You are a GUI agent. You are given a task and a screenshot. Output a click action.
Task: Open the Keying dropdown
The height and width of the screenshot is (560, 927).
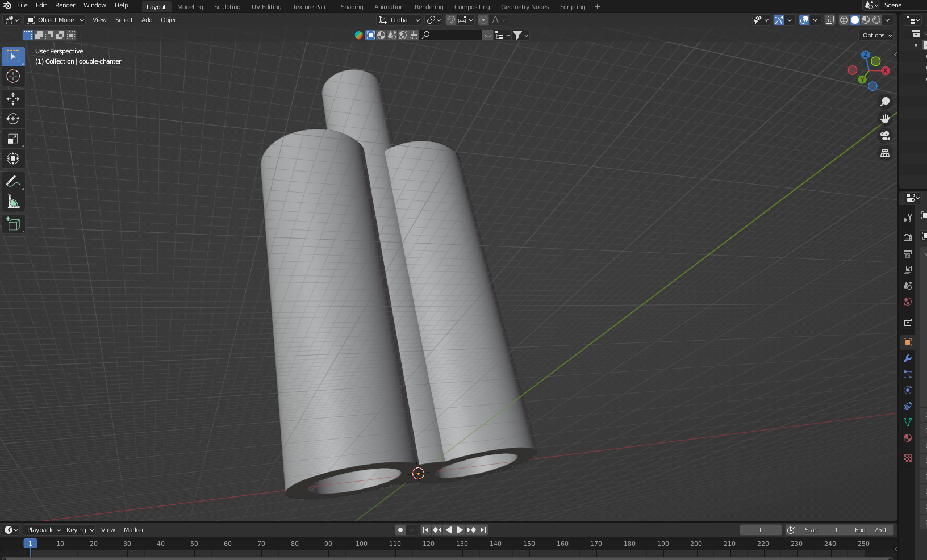coord(80,530)
